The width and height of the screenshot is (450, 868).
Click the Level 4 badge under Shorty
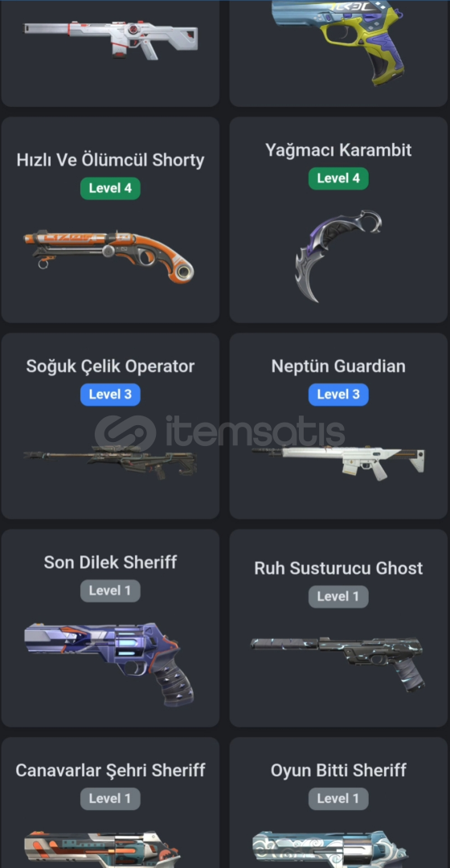click(x=110, y=188)
